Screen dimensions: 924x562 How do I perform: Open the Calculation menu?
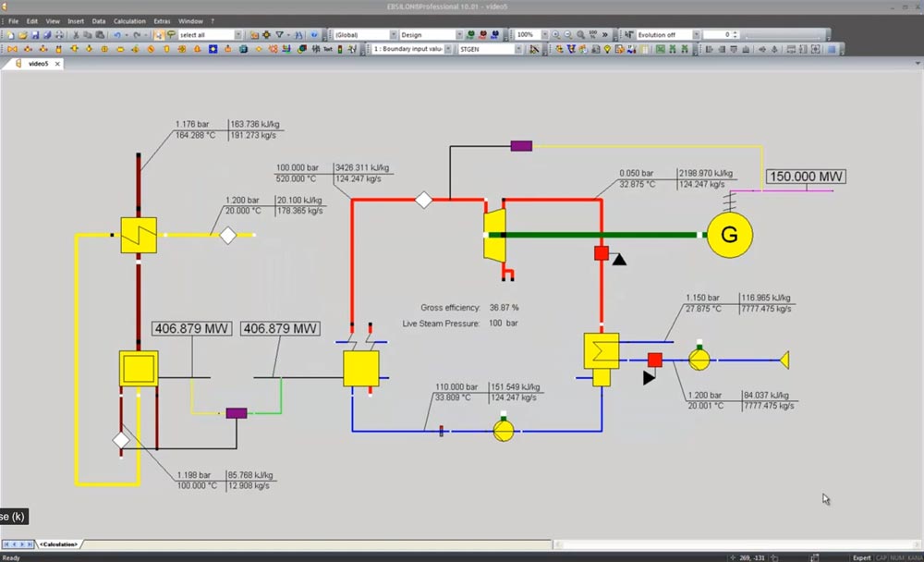tap(129, 19)
